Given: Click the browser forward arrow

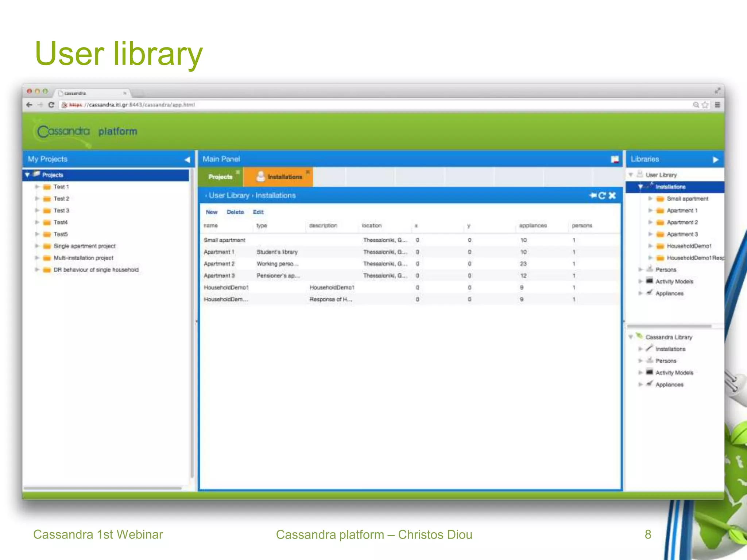Looking at the screenshot, I should coord(40,105).
